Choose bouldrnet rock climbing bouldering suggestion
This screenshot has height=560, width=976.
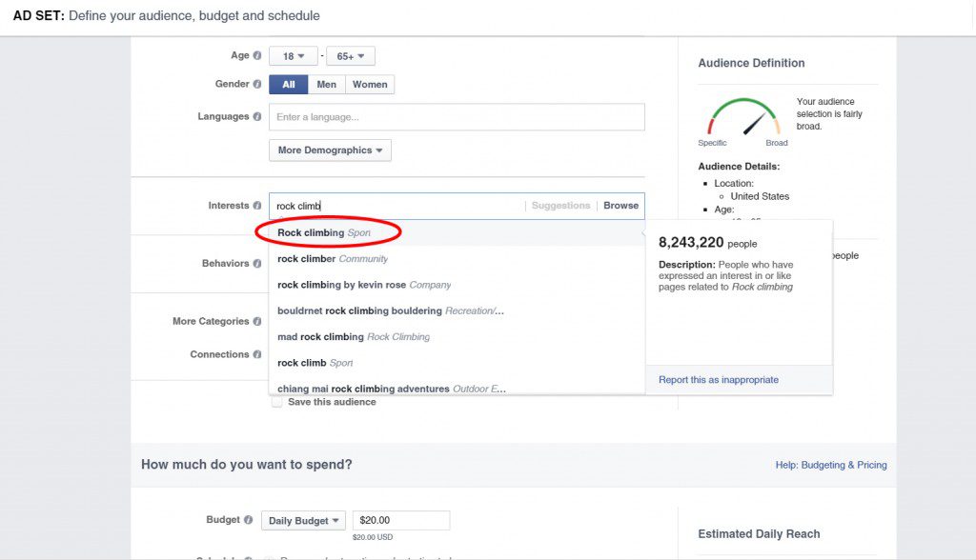pos(457,311)
